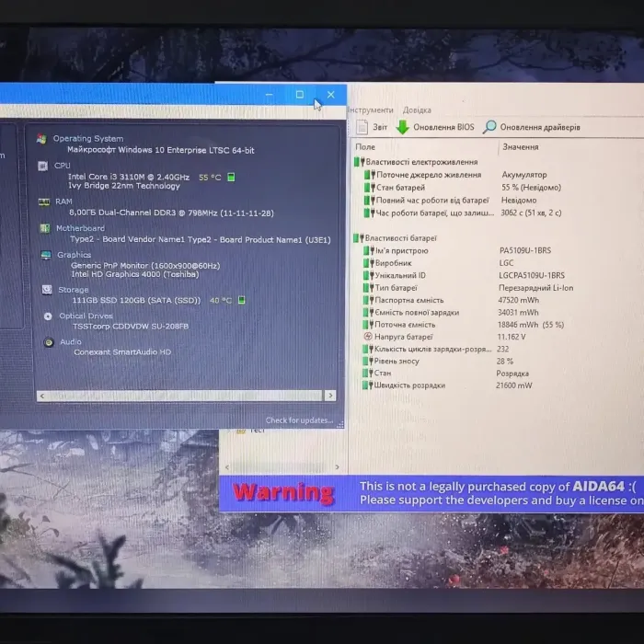
Task: Click the horizontal scrollbar right arrow in Speccy
Action: tap(329, 396)
